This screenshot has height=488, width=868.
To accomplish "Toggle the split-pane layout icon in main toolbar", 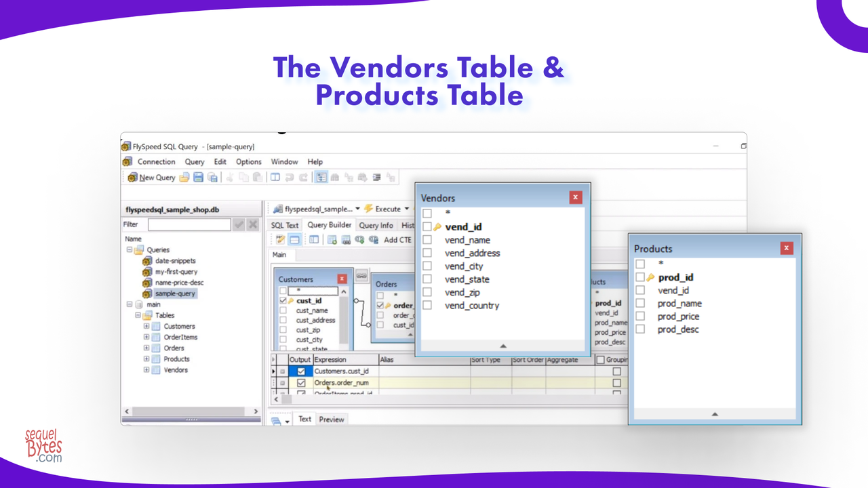I will coord(275,178).
